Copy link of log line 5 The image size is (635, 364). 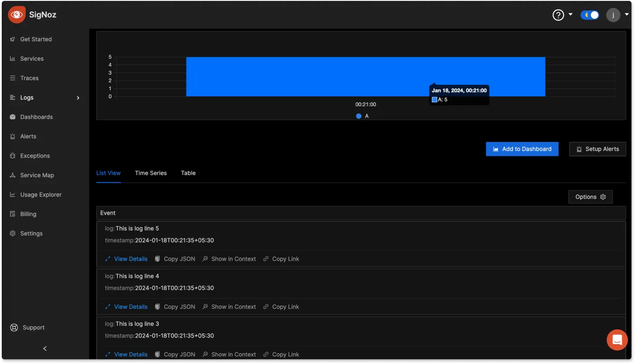coord(281,259)
